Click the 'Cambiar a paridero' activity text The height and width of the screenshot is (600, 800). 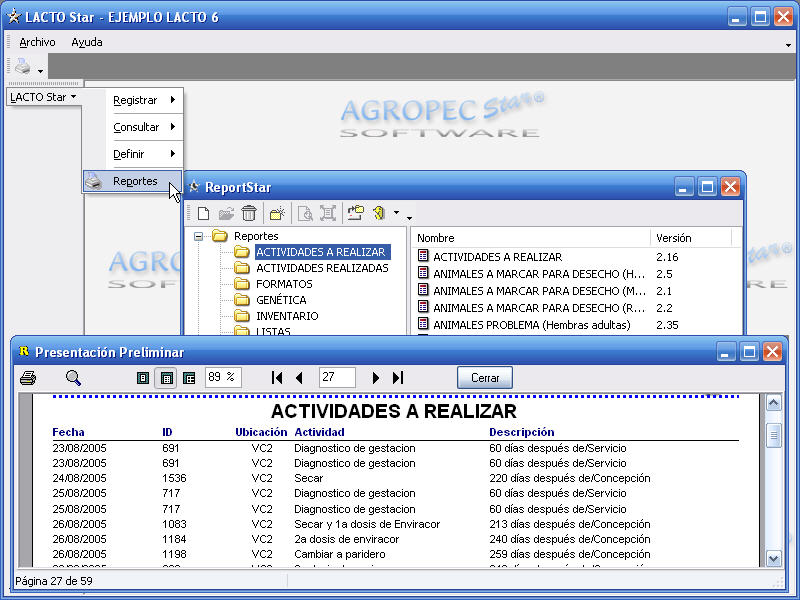340,554
